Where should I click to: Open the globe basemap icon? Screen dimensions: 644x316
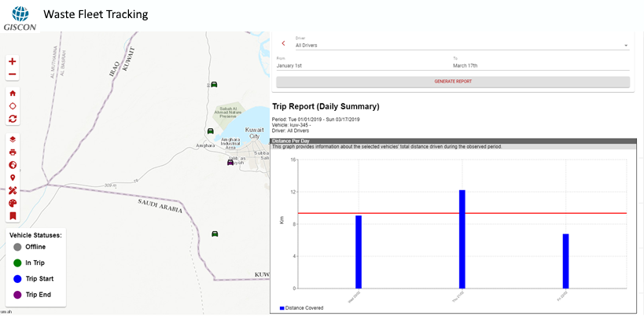[x=13, y=165]
